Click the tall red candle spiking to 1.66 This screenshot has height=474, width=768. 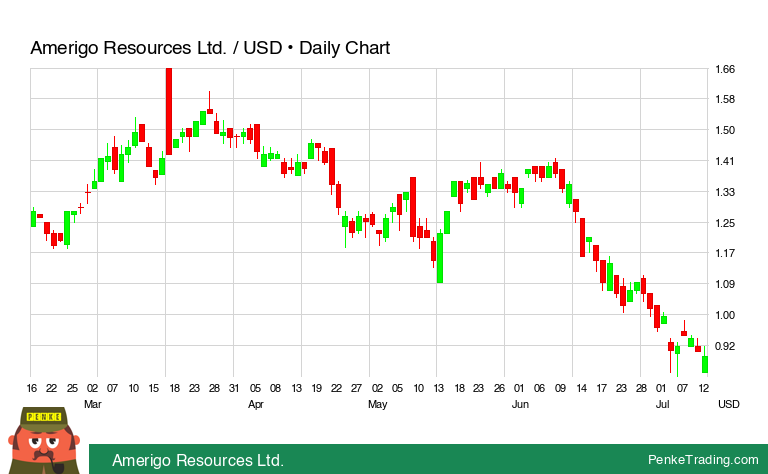pos(169,112)
